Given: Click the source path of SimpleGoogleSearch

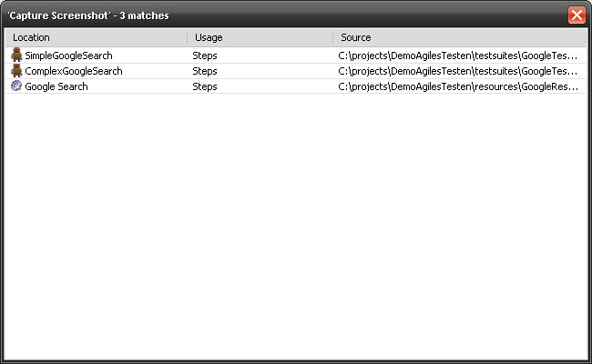Looking at the screenshot, I should pos(457,56).
